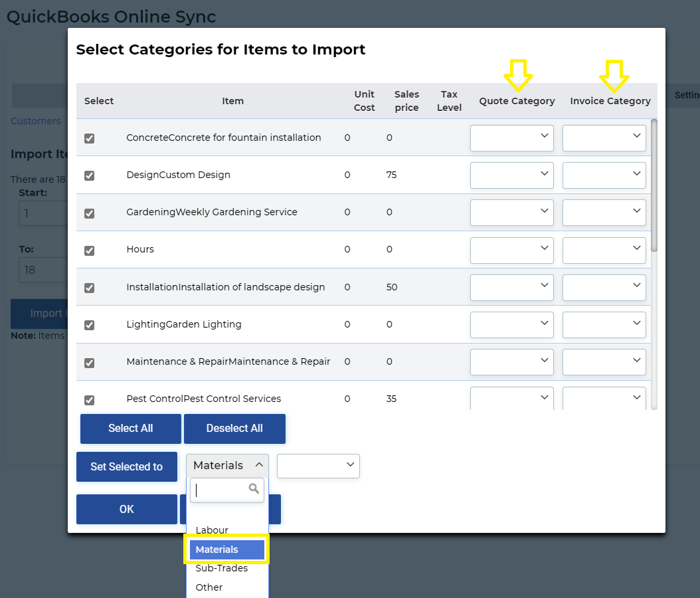This screenshot has width=700, height=598.
Task: Open Invoice Category dropdown for DesignCustom Design
Action: (x=604, y=175)
